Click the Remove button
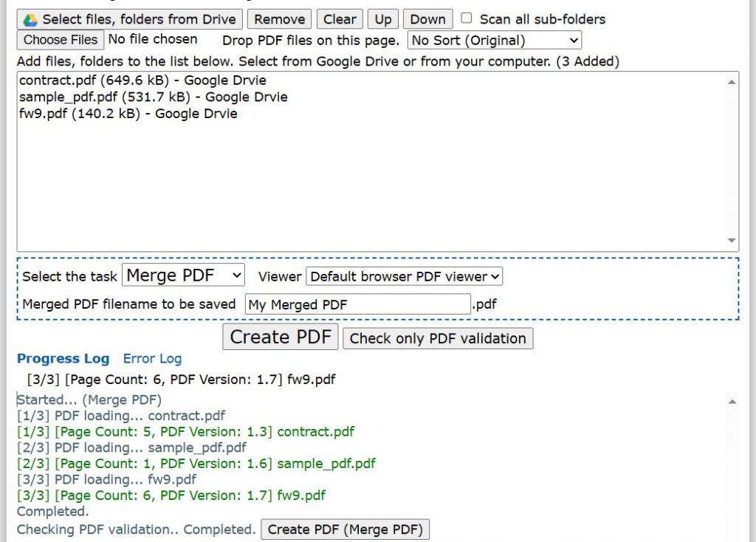 click(279, 18)
